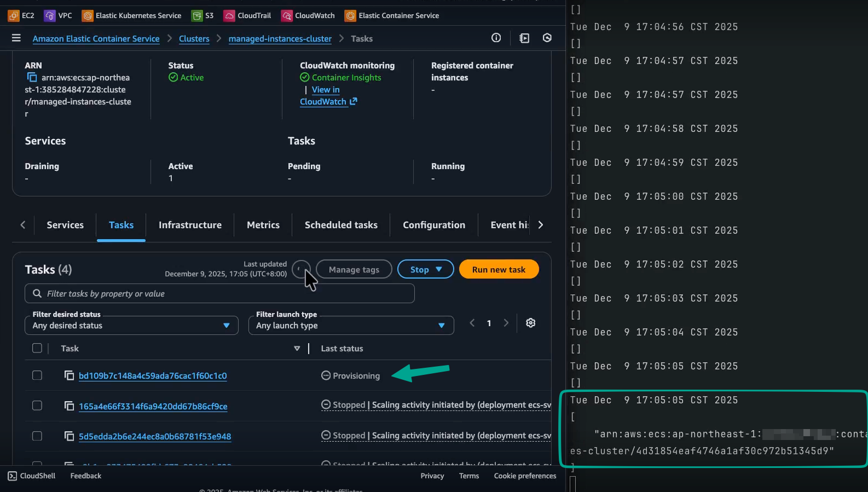The width and height of the screenshot is (868, 492).
Task: Check the box for task 165a4e66f3314f6a9420dd67b86cf9ce
Action: click(x=37, y=406)
